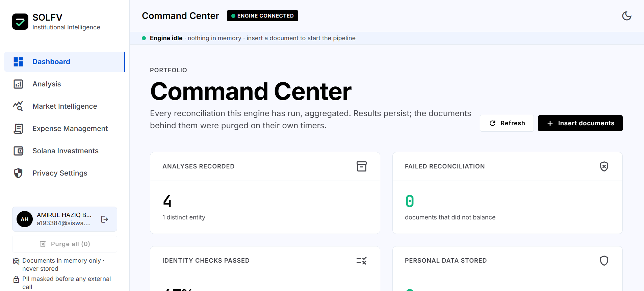Viewport: 644px width, 291px height.
Task: Click the checklist icon on Identity Checks Passed
Action: [362, 261]
